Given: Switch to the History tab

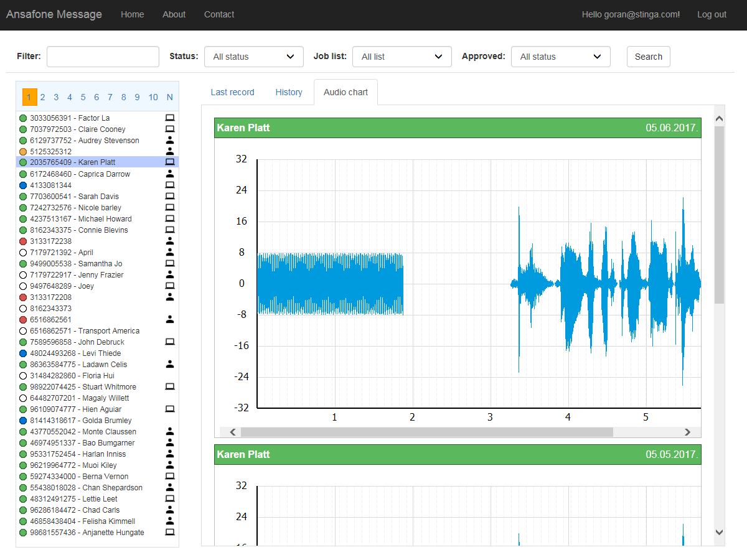Looking at the screenshot, I should 289,92.
